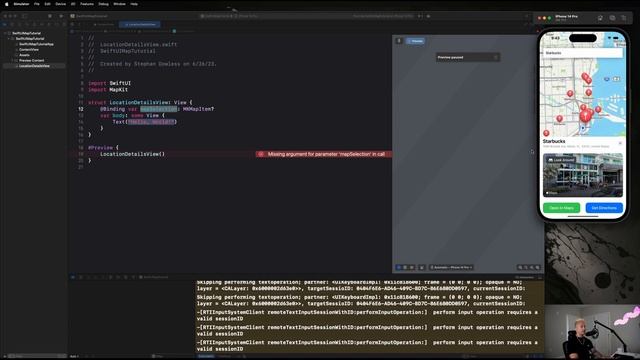This screenshot has height=360, width=640.
Task: Open the Simulator menu
Action: [x=21, y=4]
